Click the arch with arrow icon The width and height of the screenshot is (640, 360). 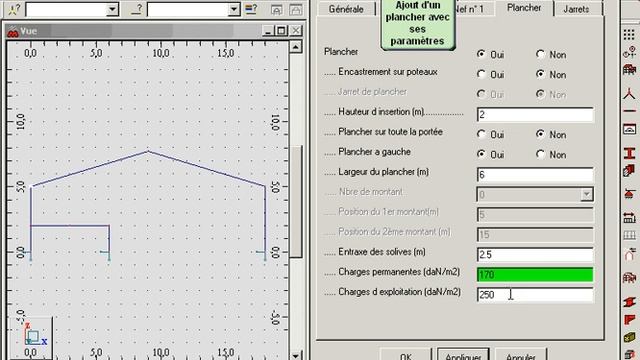629,254
